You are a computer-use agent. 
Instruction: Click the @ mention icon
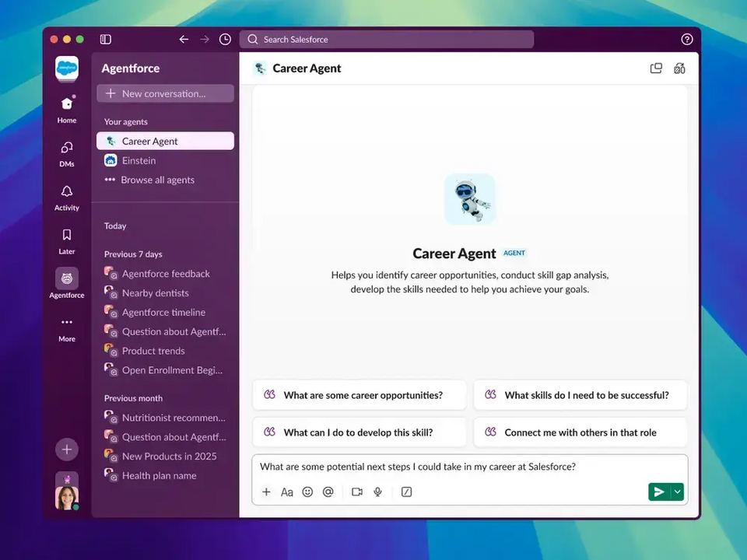click(x=328, y=492)
